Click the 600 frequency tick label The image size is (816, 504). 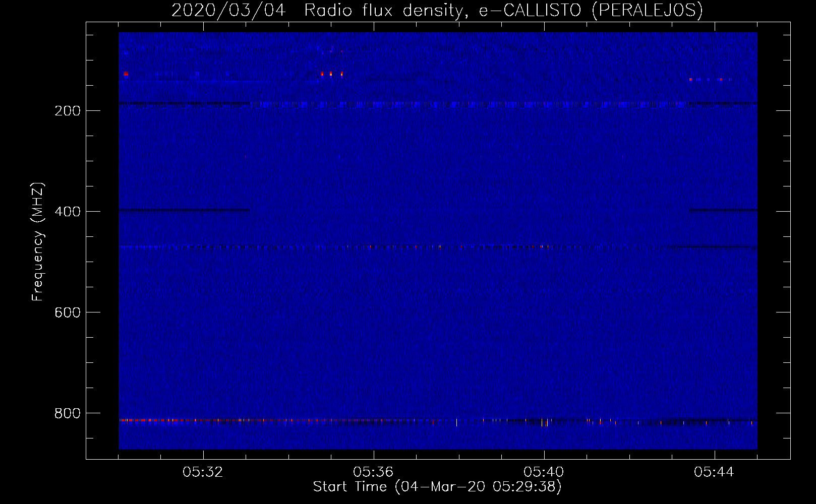(x=67, y=312)
